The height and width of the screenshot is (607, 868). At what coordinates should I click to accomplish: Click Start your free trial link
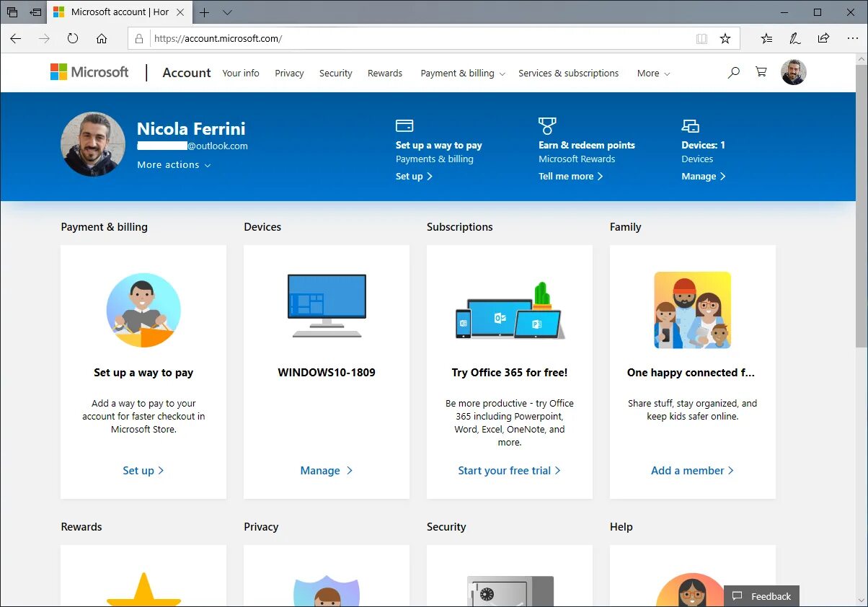coord(509,470)
